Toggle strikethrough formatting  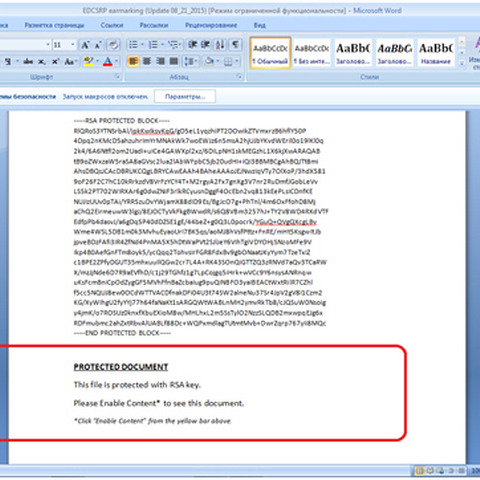(28, 61)
